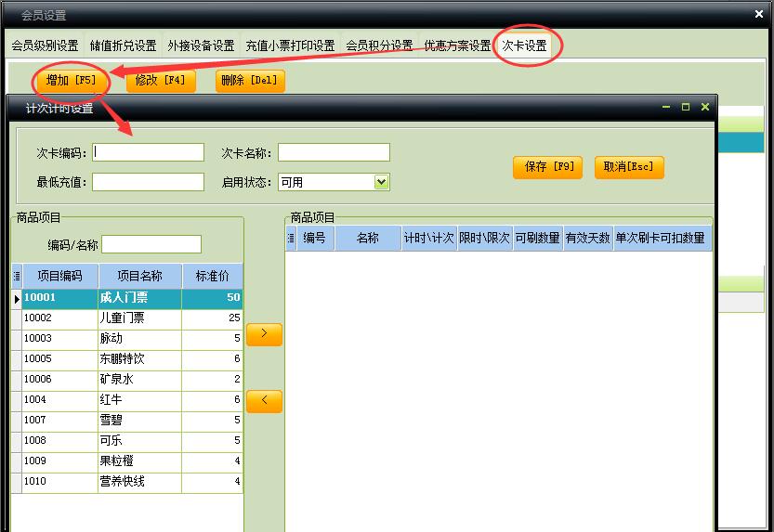Click the right-arrow add item button
Viewport: 774px width, 532px height.
(264, 335)
